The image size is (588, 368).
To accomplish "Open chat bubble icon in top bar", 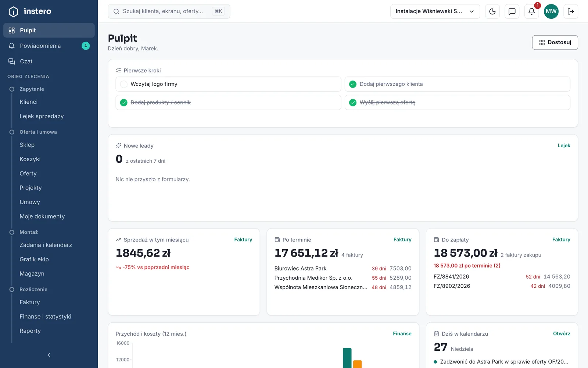I will tap(512, 11).
